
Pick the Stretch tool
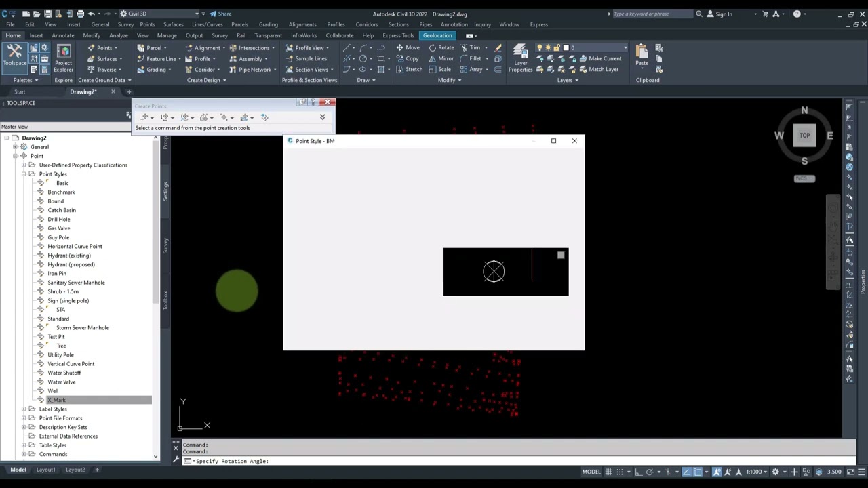(x=409, y=69)
